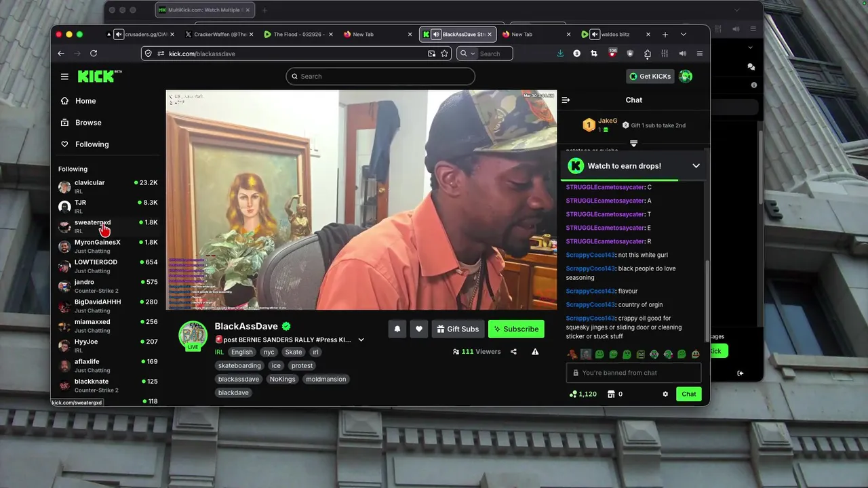Open the Kick hamburger sidebar menu

click(x=64, y=77)
